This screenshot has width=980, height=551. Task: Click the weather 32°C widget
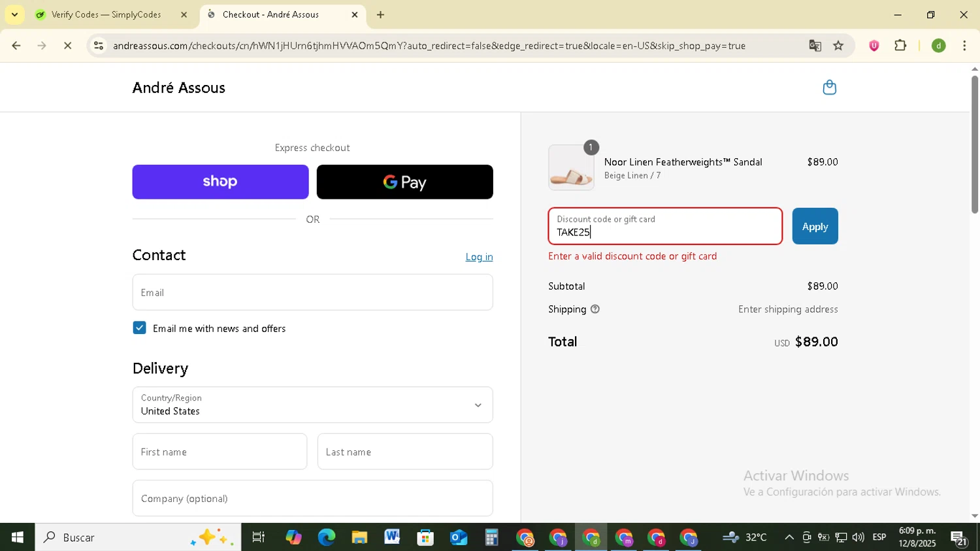point(745,537)
